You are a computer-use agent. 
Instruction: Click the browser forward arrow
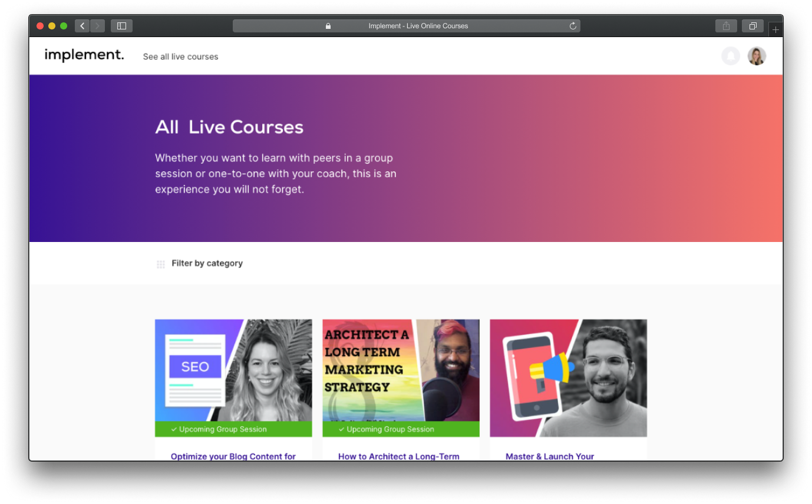(97, 26)
